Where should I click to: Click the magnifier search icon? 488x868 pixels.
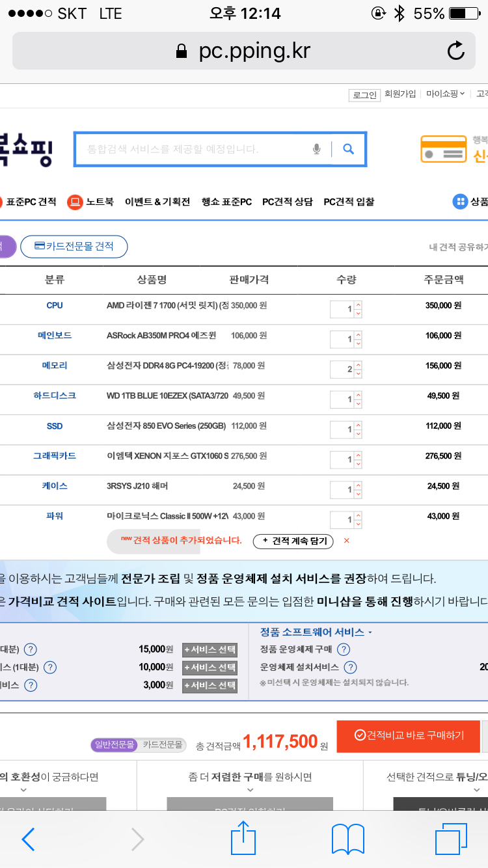tap(349, 150)
